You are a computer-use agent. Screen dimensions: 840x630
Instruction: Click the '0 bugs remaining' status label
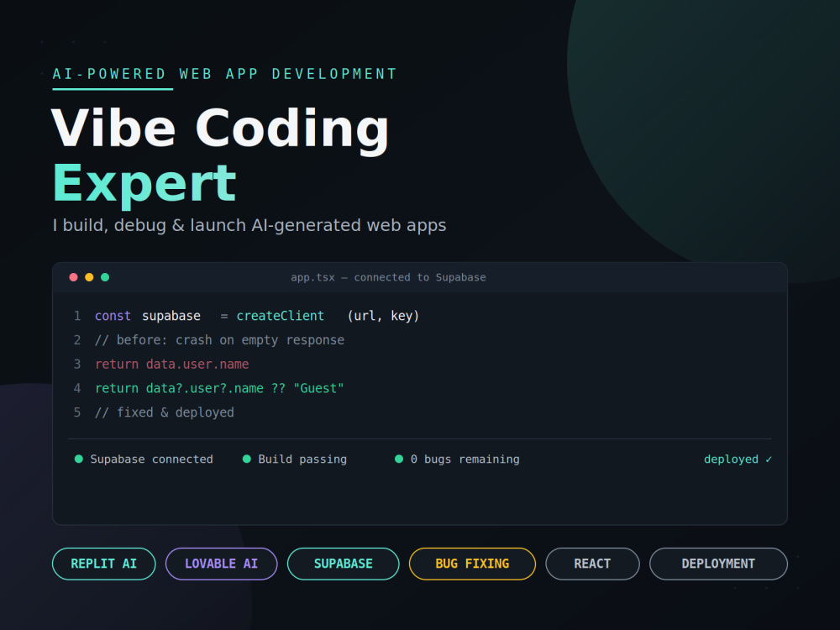click(x=465, y=459)
